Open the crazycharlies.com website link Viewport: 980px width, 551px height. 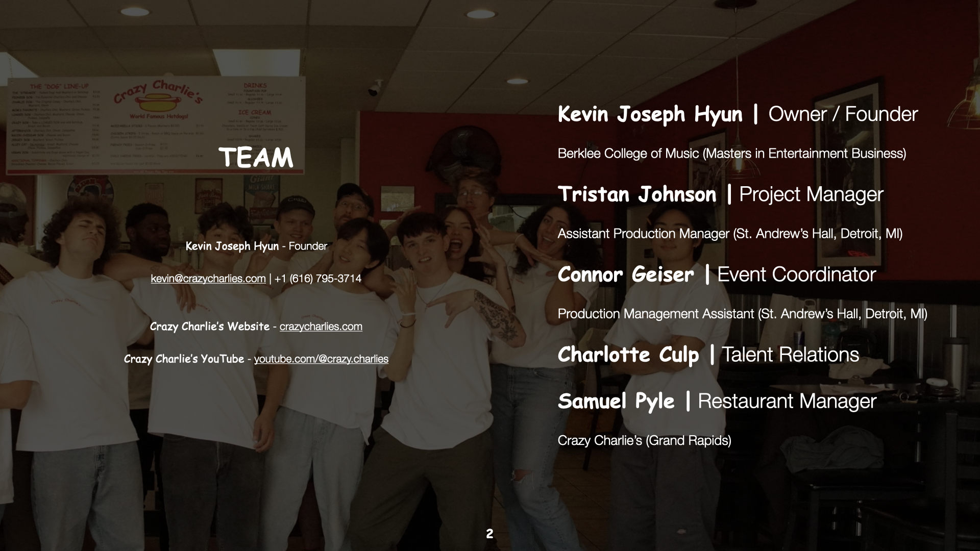pyautogui.click(x=321, y=327)
